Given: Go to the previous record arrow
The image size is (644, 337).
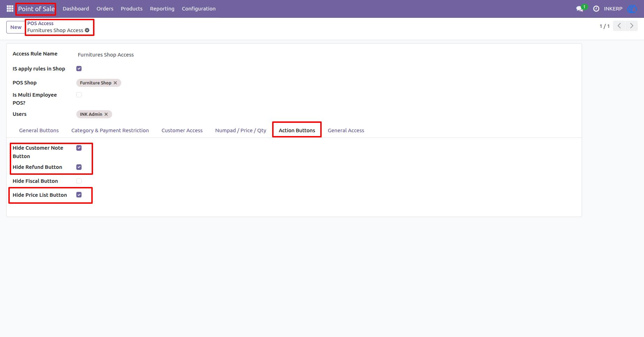Looking at the screenshot, I should (619, 26).
